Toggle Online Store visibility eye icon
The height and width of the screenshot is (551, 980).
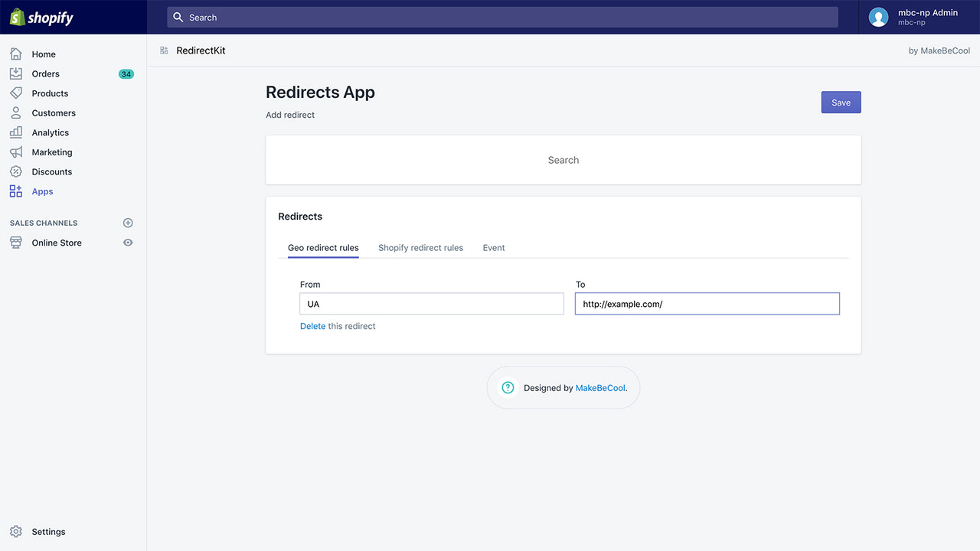(x=128, y=243)
